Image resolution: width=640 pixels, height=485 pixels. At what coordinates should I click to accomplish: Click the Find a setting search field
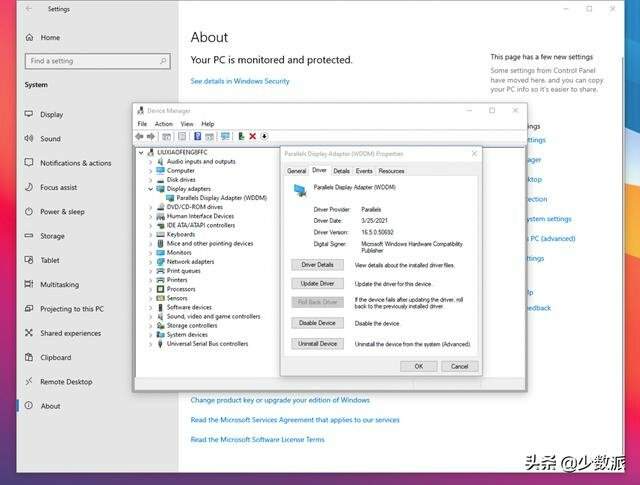98,61
